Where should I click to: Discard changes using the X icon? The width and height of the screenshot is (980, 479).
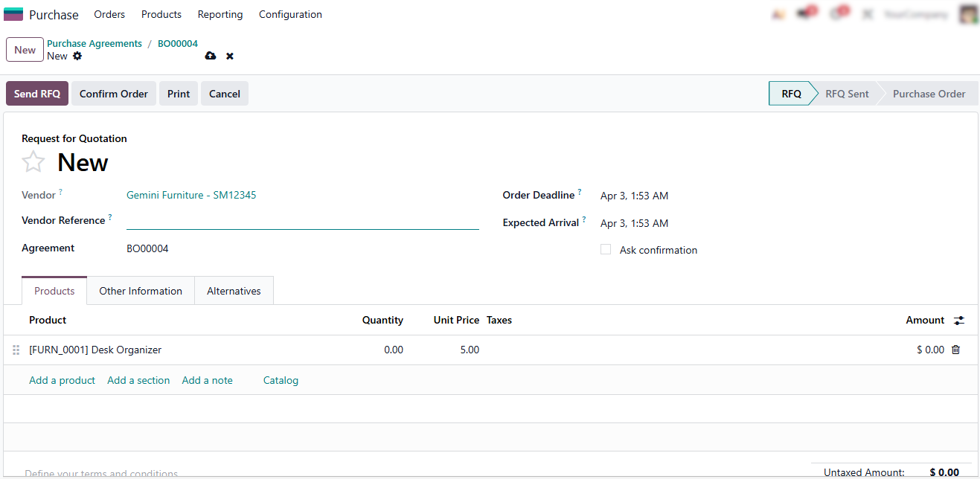point(230,57)
